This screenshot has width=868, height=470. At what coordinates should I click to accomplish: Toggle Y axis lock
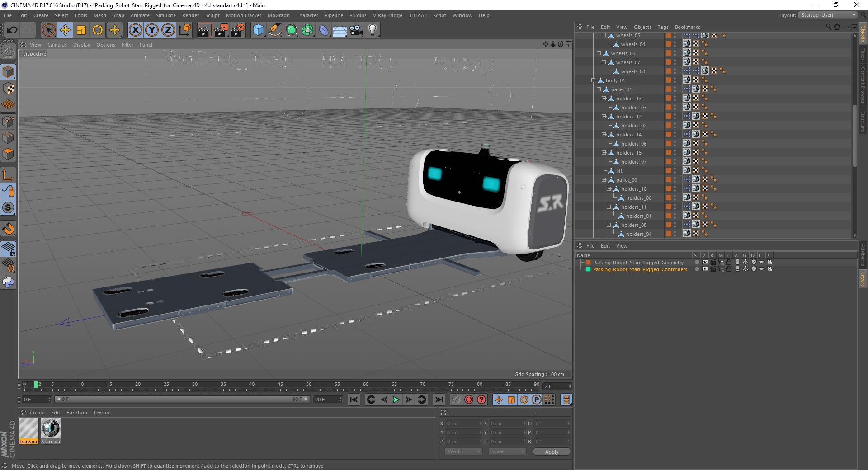click(x=152, y=30)
